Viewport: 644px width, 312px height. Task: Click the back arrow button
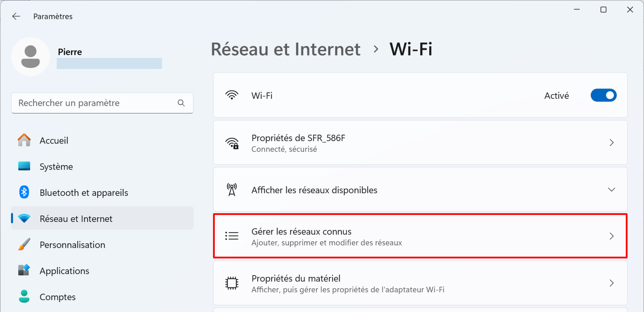click(16, 16)
